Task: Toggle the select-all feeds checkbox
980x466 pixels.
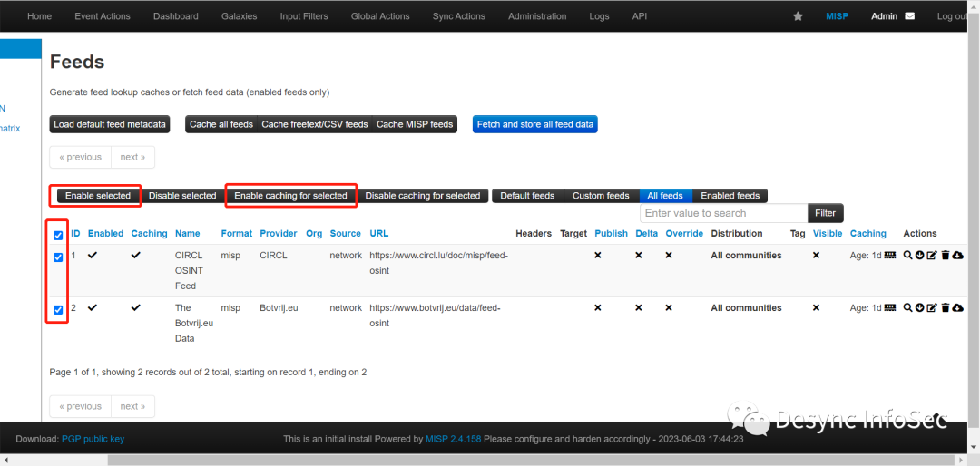Action: (x=58, y=236)
